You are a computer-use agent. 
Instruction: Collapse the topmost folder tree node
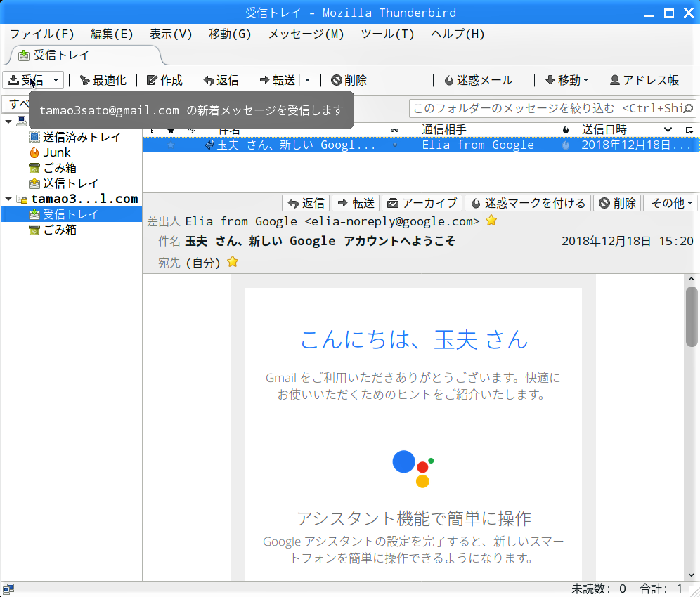(8, 122)
